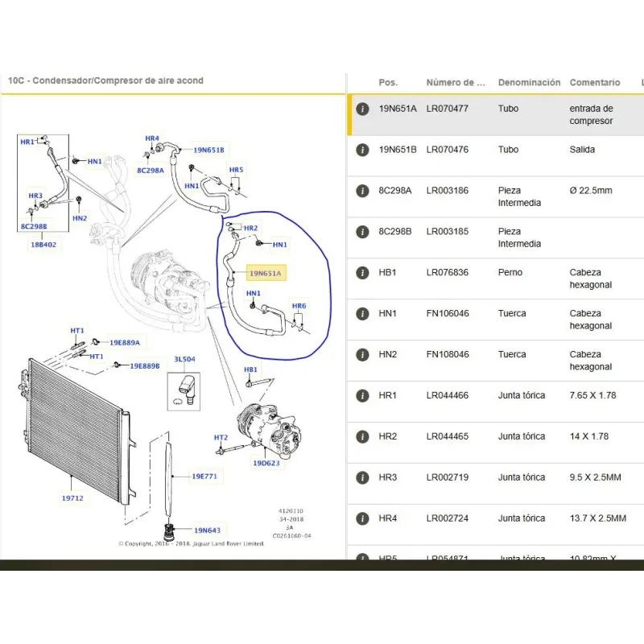The height and width of the screenshot is (644, 644).
Task: Click the 19N651B diagram callout
Action: click(x=208, y=150)
